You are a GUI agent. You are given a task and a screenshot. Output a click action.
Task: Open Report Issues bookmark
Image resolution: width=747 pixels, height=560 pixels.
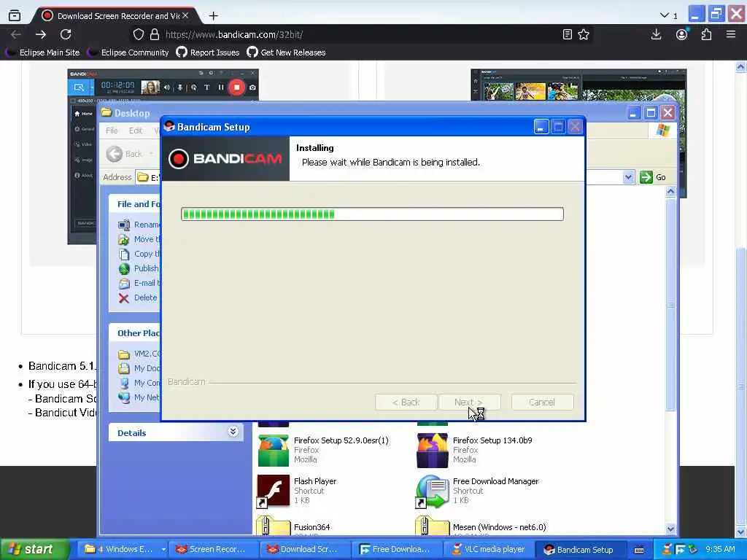(x=208, y=52)
